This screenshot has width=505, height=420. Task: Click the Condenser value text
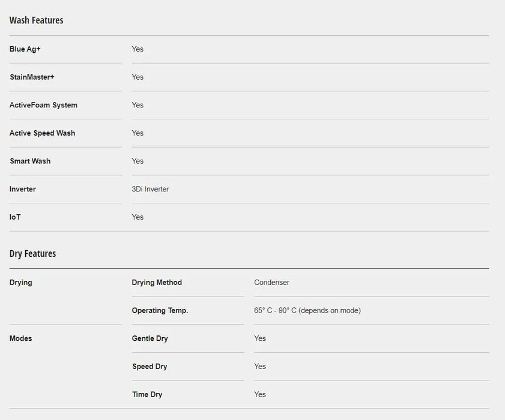pyautogui.click(x=271, y=283)
